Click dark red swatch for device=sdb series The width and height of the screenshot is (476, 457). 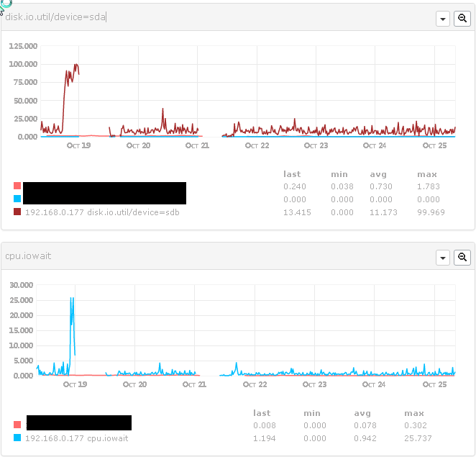[17, 212]
